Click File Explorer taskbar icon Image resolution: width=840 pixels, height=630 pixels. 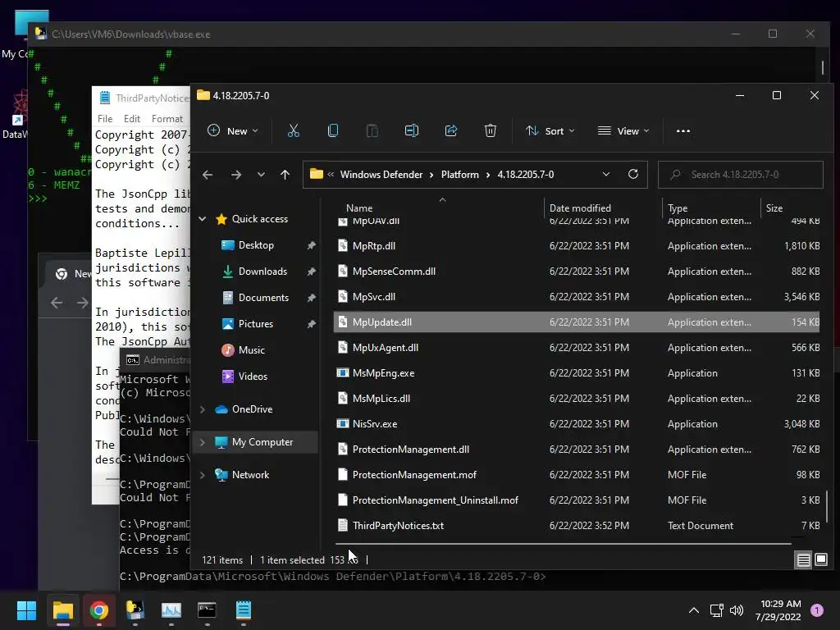[62, 610]
